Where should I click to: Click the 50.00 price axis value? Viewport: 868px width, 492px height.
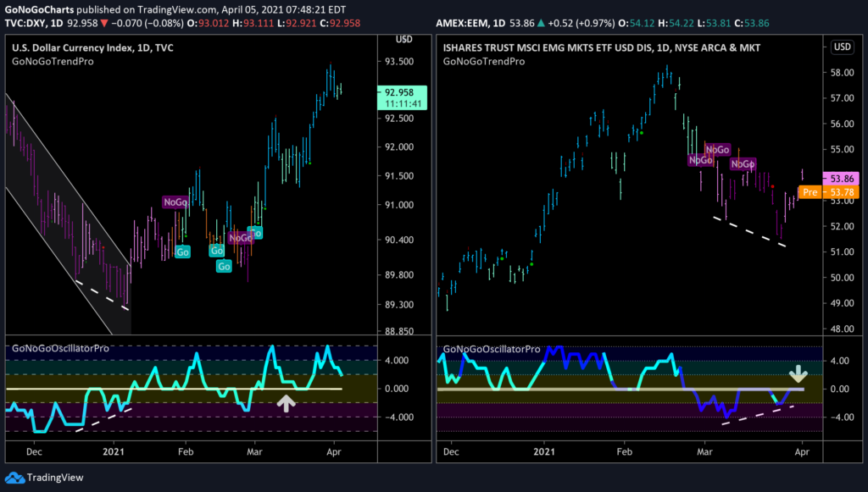(842, 278)
